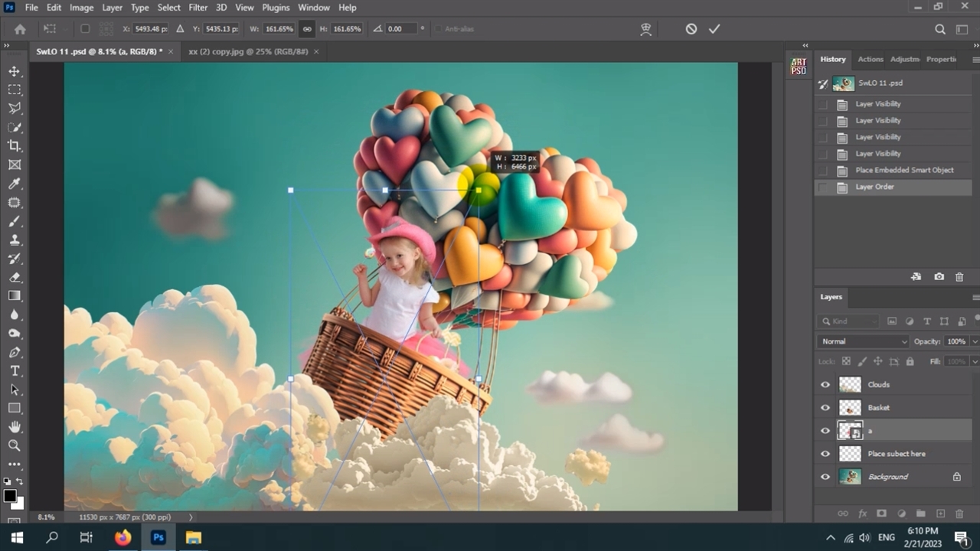980x551 pixels.
Task: Toggle visibility of the Background layer
Action: tap(825, 477)
